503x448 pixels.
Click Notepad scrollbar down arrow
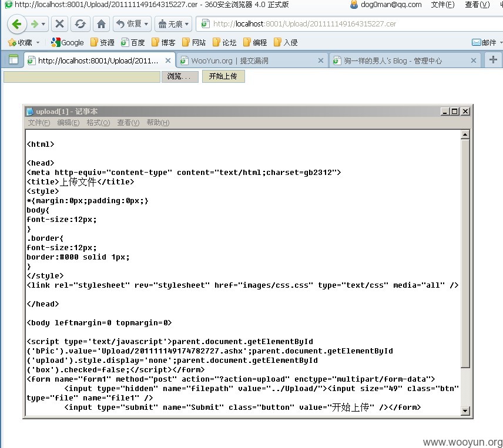465,410
